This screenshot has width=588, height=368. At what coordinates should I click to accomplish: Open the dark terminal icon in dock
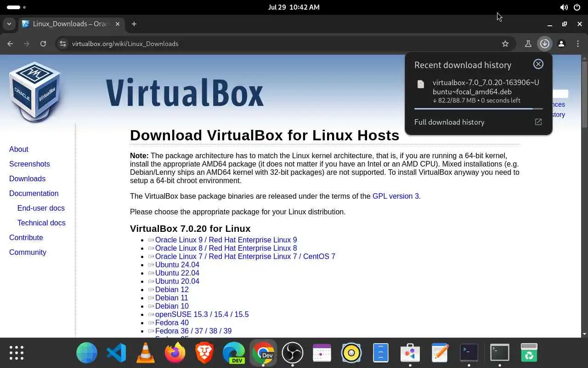tap(469, 353)
